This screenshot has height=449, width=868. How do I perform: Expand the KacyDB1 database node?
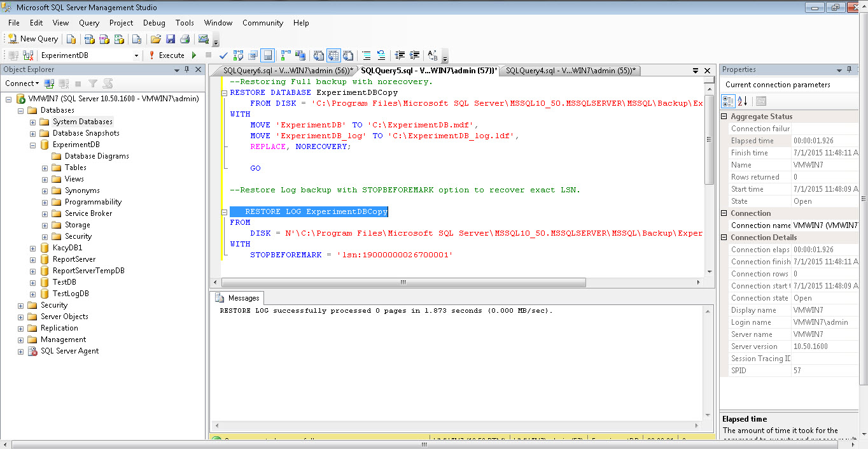coord(33,248)
